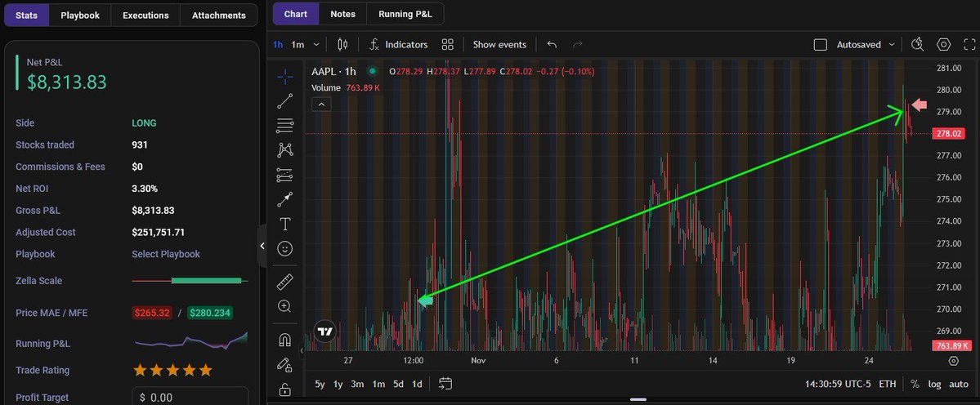Viewport: 980px width, 405px height.
Task: Switch to the Stats tab
Action: point(26,15)
